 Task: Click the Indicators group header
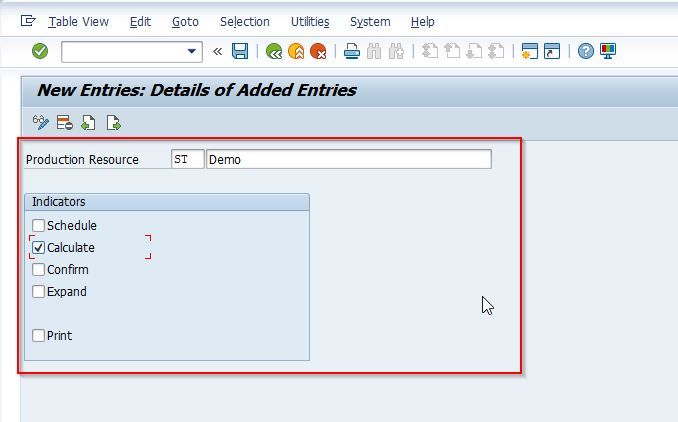pyautogui.click(x=167, y=202)
